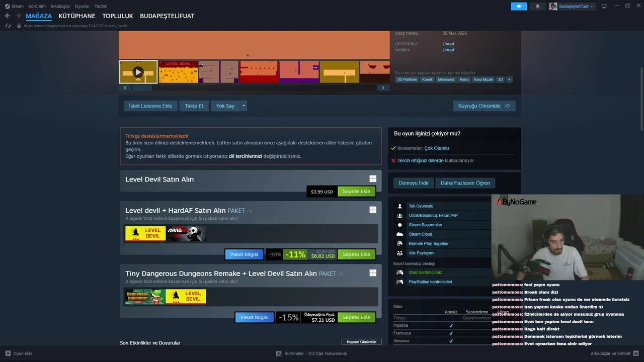Click the thumbnail strip scrollbar handle
This screenshot has width=644, height=362.
pos(141,87)
